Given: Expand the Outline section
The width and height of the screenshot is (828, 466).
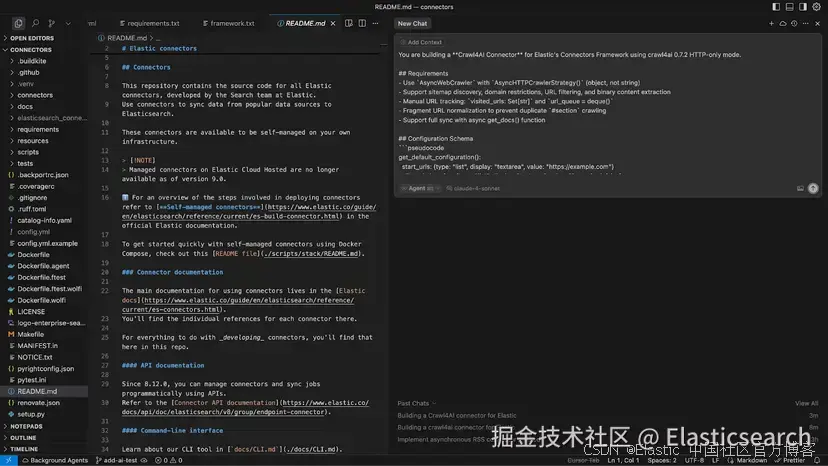Looking at the screenshot, I should click(44, 437).
